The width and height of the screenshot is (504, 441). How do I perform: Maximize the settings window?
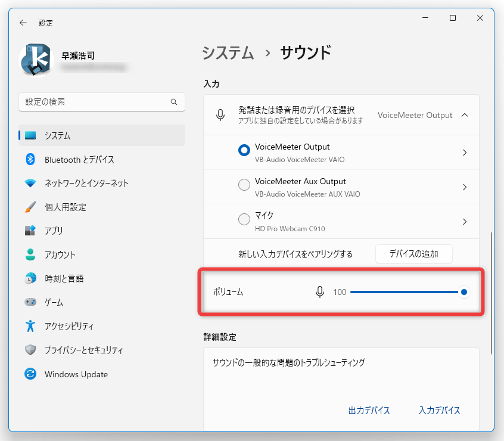pyautogui.click(x=453, y=18)
